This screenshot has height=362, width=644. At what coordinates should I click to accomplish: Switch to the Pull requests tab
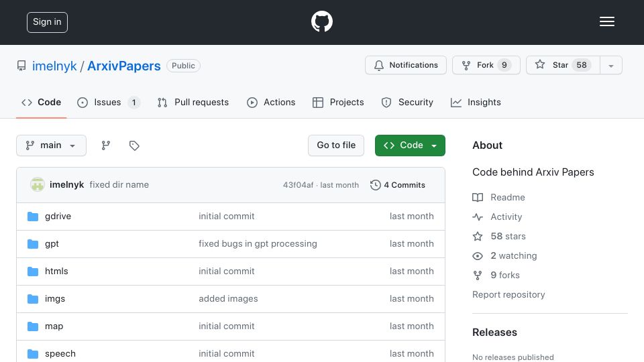coord(193,102)
